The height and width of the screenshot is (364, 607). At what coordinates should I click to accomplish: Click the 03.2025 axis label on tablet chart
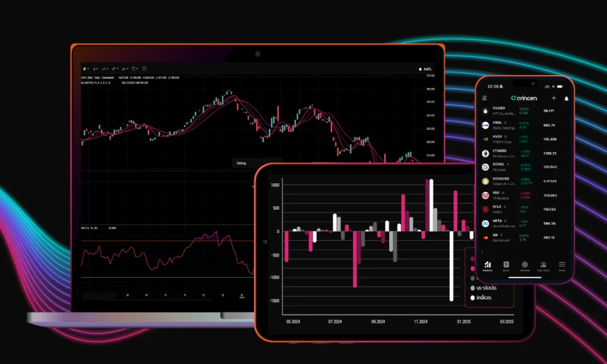coord(507,322)
